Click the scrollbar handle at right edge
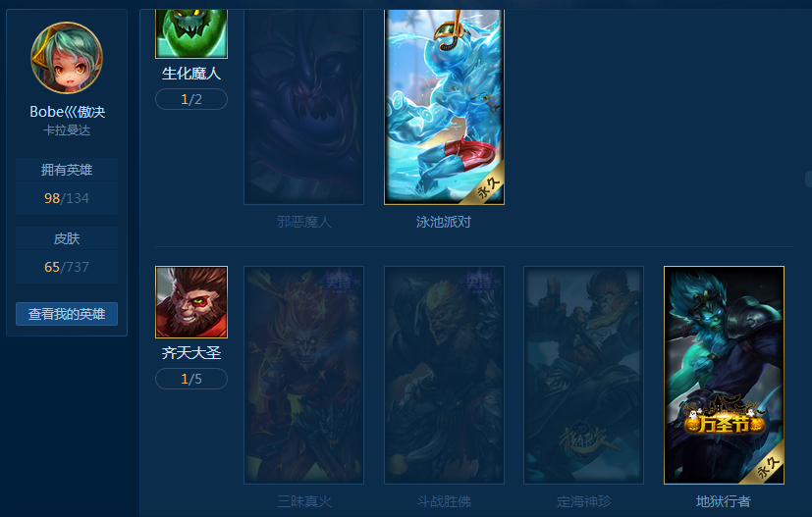 809,180
